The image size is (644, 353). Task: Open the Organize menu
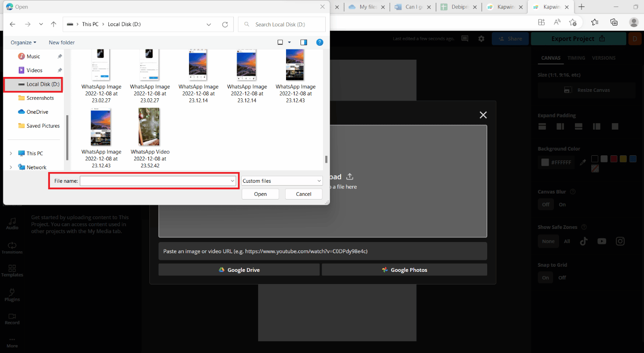[x=23, y=42]
